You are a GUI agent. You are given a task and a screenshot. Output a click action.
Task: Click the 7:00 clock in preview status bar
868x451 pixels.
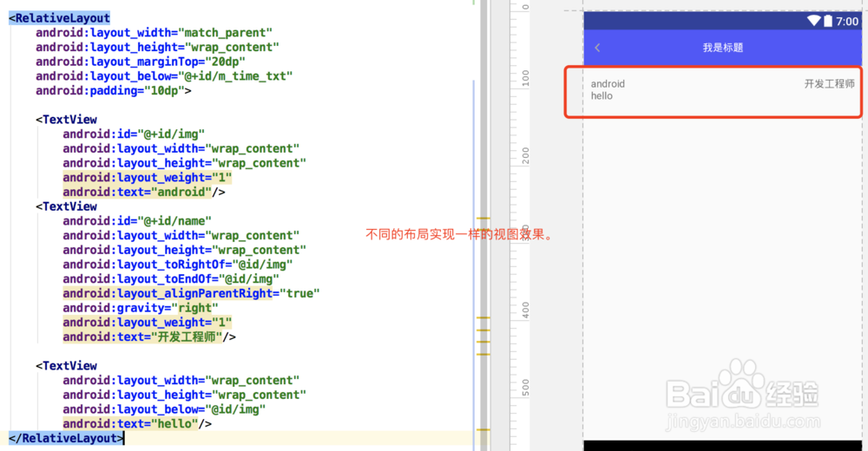(x=847, y=22)
